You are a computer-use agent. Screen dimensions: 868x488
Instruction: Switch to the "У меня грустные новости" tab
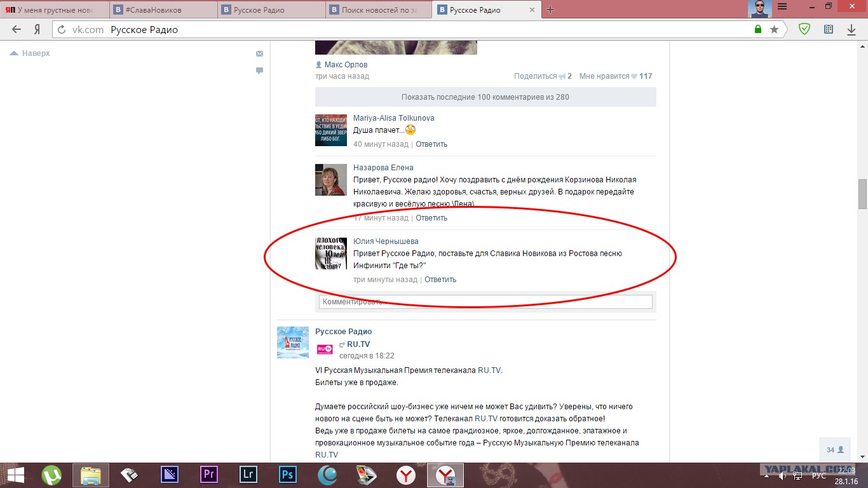pyautogui.click(x=55, y=10)
